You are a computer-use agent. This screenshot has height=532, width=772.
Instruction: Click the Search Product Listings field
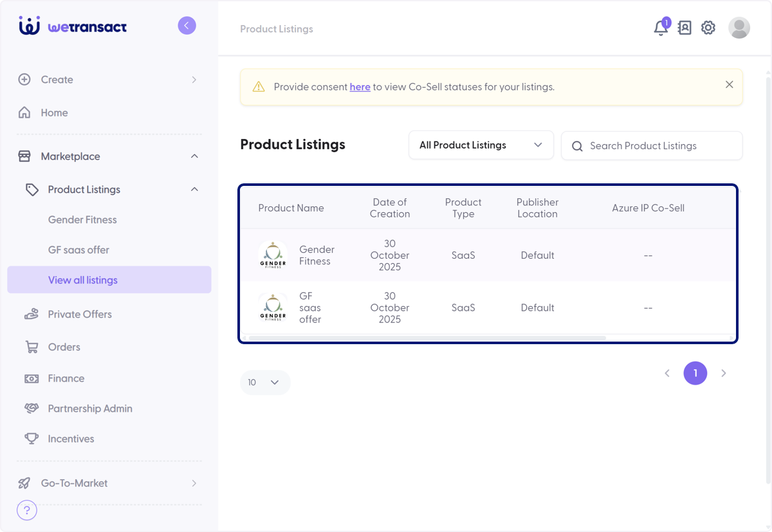652,146
